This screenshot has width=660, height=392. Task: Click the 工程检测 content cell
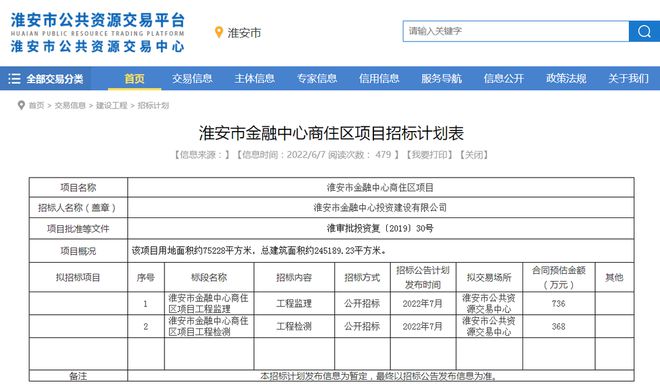(x=294, y=326)
